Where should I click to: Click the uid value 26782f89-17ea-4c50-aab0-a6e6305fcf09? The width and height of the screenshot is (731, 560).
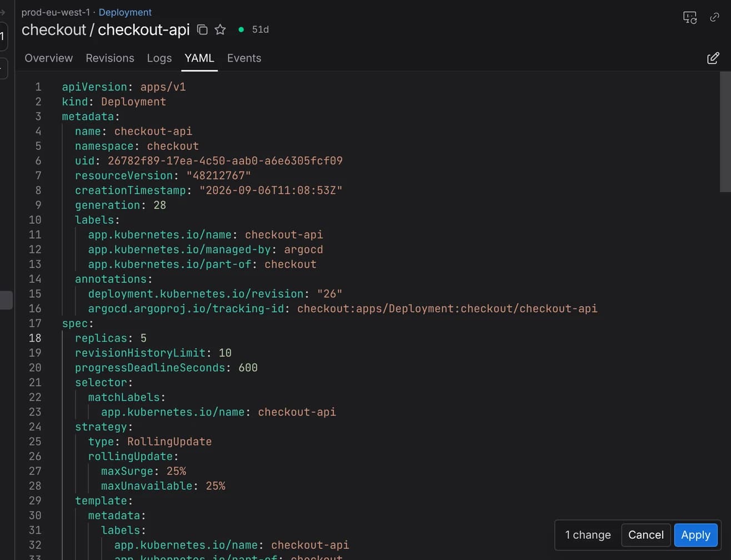[225, 161]
